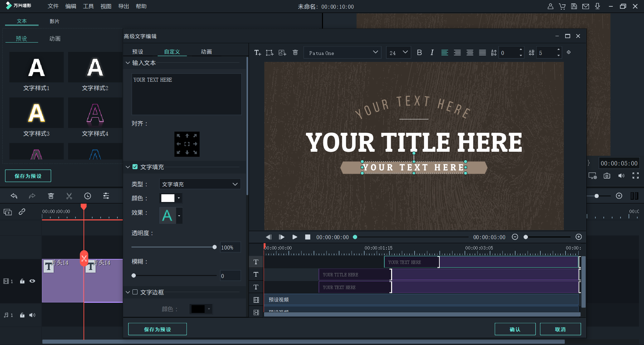
Task: Select the 文字样式4 preset thumbnail
Action: [x=95, y=113]
